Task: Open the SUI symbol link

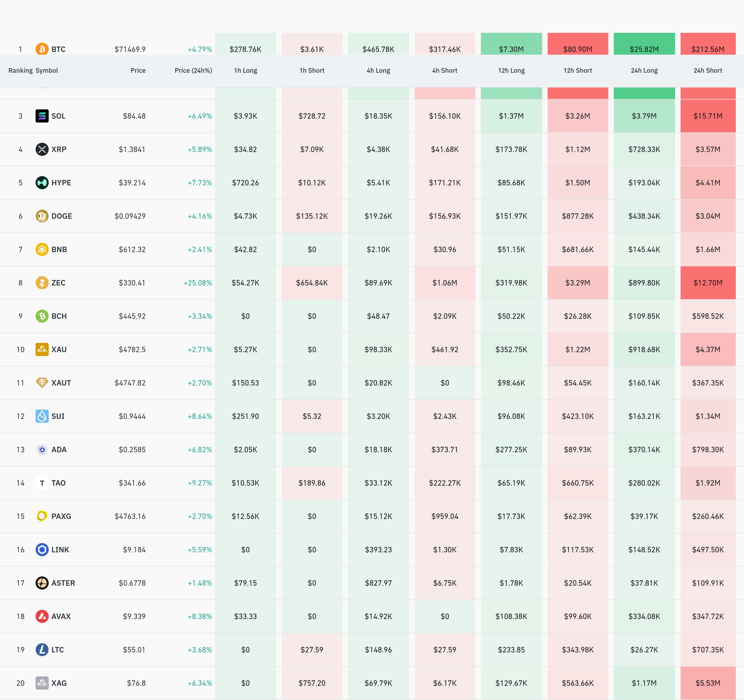Action: point(58,416)
